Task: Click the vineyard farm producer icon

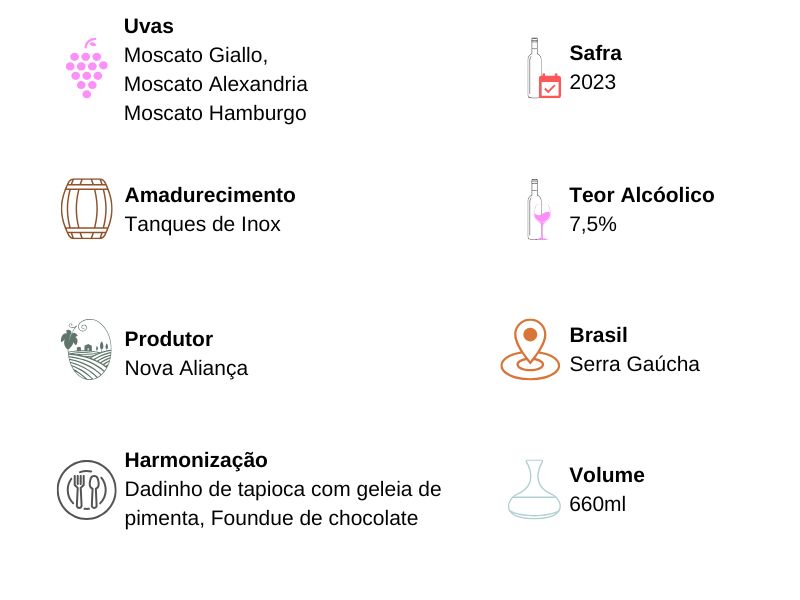Action: [86, 349]
